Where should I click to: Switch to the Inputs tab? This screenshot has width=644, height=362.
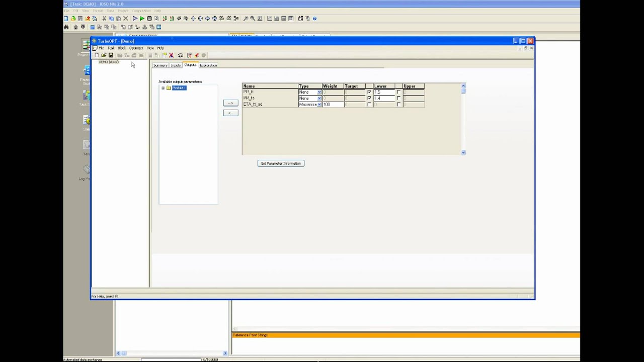(176, 65)
